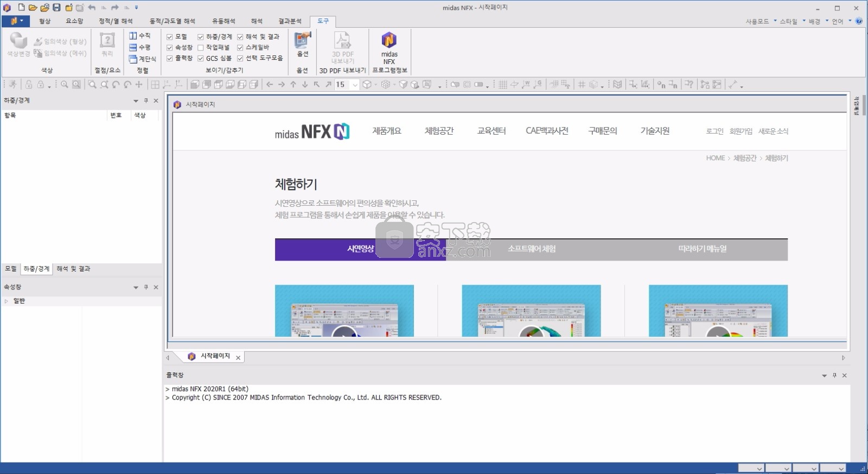This screenshot has width=868, height=474.
Task: Select the 소프트웨어체험 button on start page
Action: (531, 249)
